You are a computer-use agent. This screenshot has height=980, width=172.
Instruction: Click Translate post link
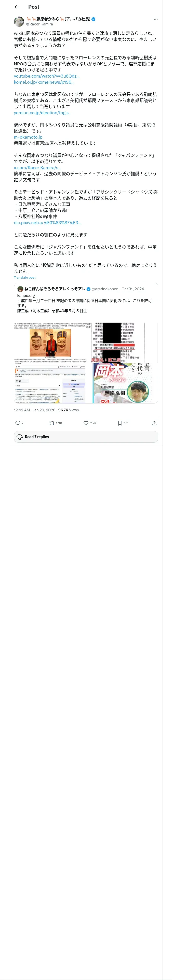click(24, 277)
